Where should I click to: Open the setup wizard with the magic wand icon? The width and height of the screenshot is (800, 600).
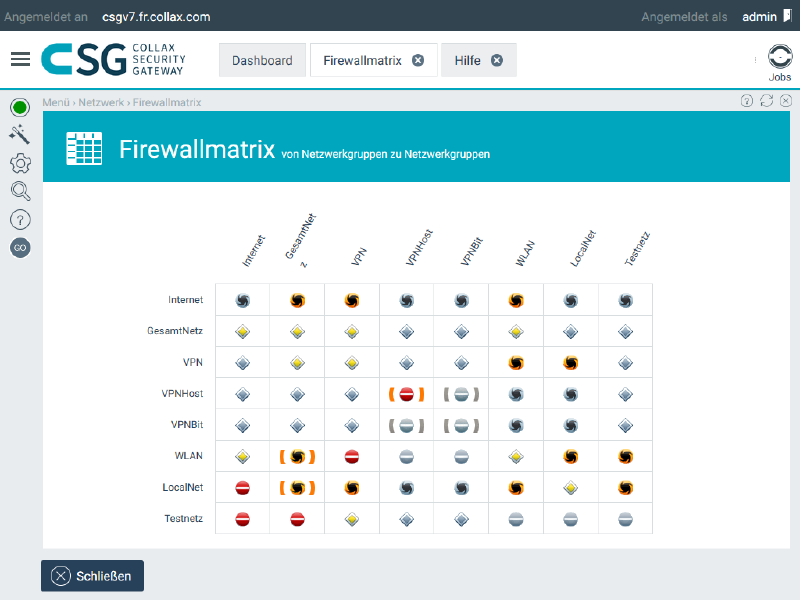pyautogui.click(x=20, y=132)
